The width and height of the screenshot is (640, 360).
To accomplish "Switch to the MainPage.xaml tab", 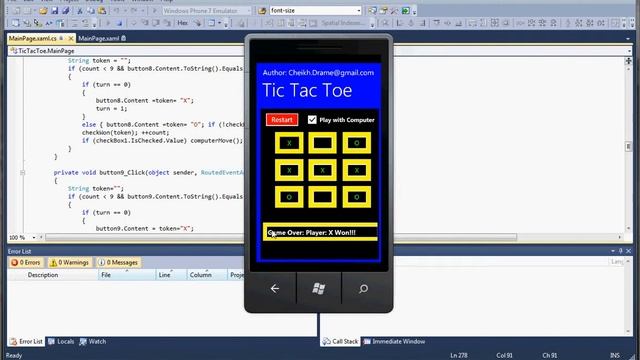I will pyautogui.click(x=102, y=38).
